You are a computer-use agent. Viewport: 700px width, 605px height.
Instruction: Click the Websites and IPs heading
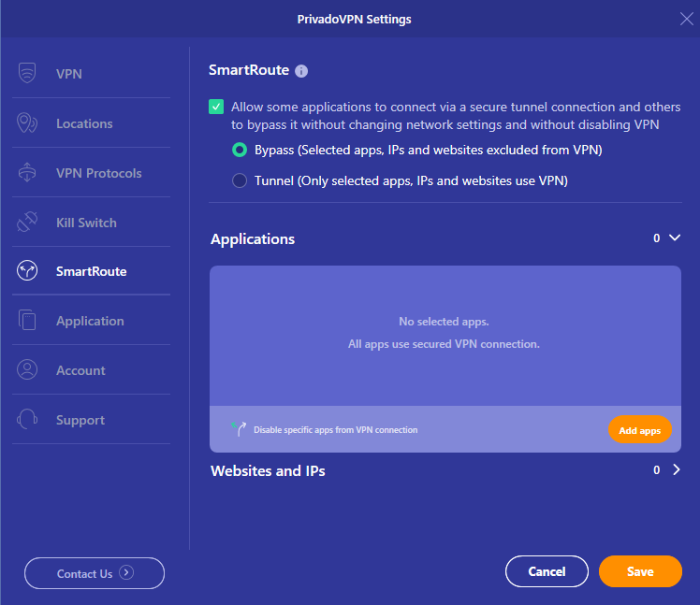268,471
